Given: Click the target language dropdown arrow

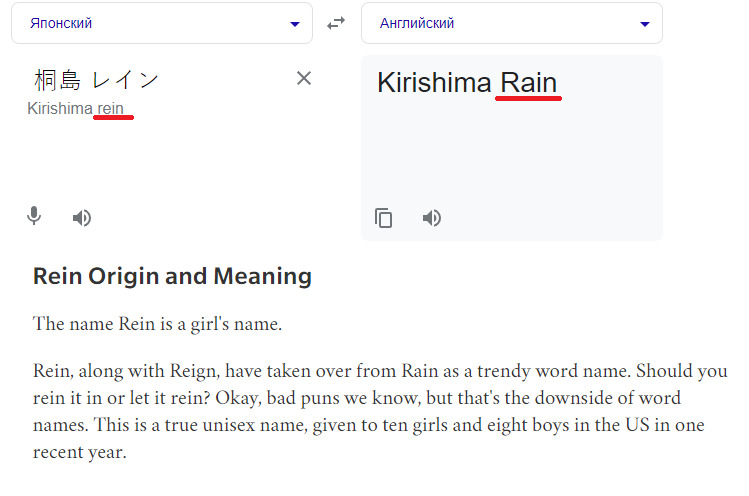Looking at the screenshot, I should click(644, 24).
